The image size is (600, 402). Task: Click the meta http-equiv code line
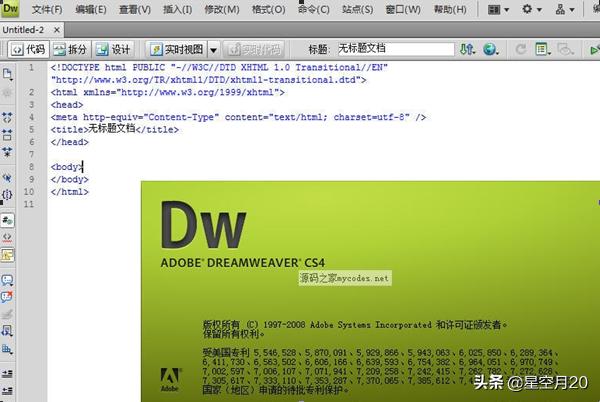(238, 117)
